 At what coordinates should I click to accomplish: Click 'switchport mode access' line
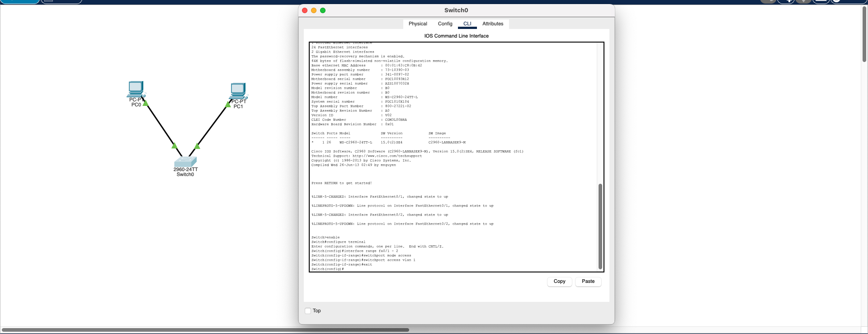(x=361, y=256)
